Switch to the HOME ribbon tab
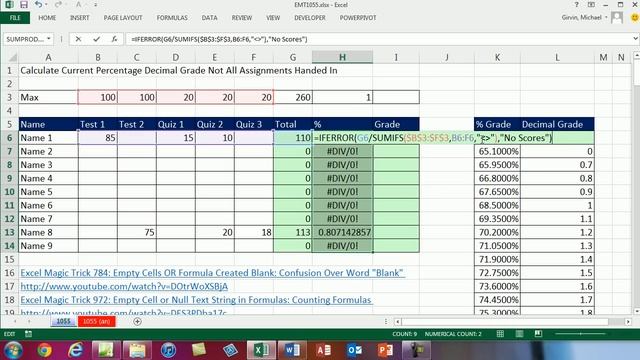Screen dimensions: 640x360 pyautogui.click(x=47, y=18)
